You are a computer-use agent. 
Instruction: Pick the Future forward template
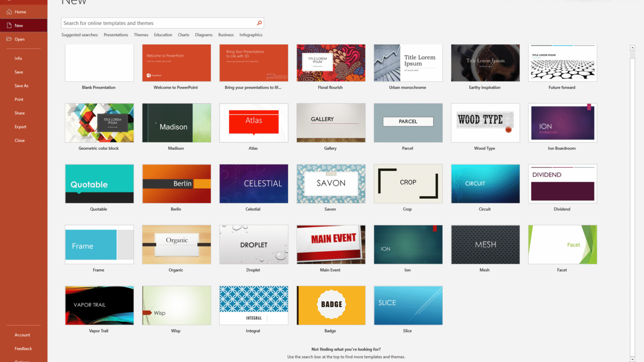[x=563, y=63]
